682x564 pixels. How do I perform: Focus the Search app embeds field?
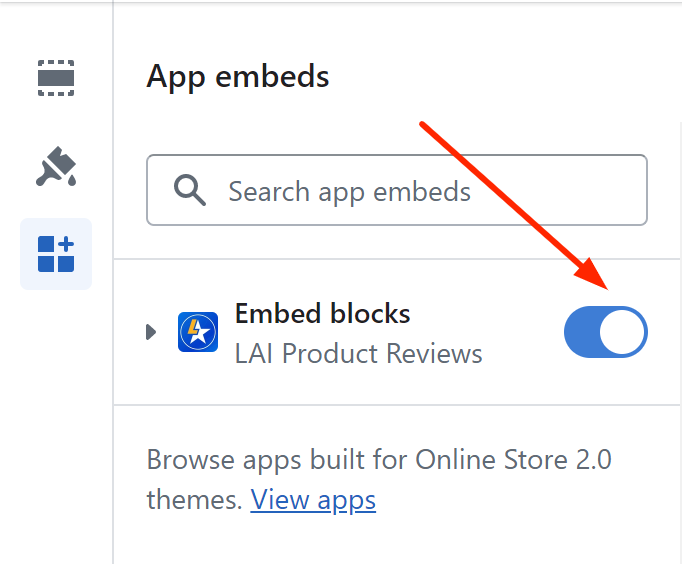coord(397,190)
